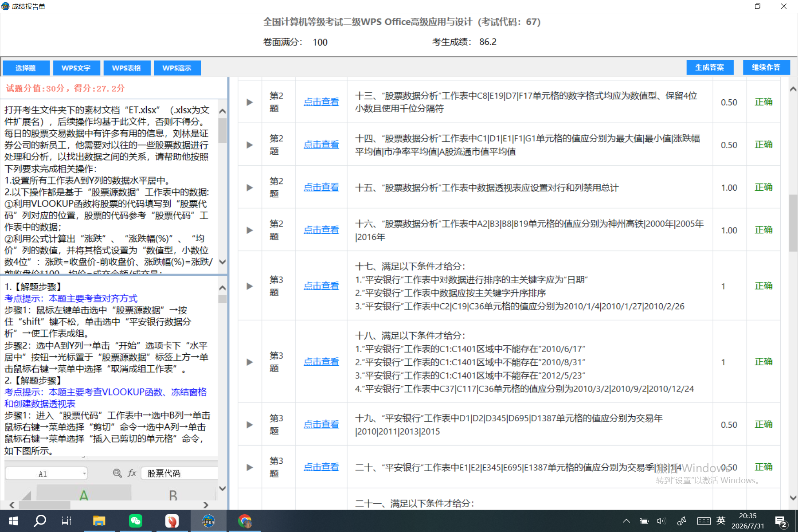Open 点击查看 link for item 十七
This screenshot has height=532, width=798.
[x=321, y=286]
